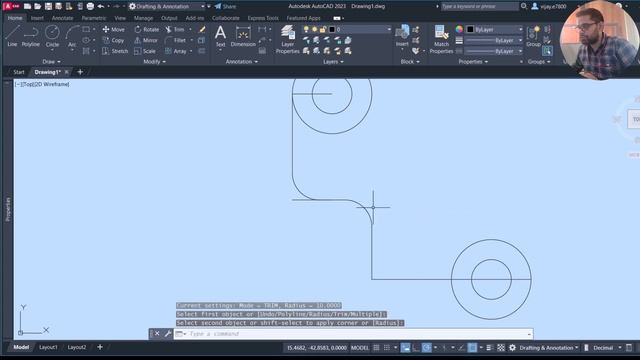The height and width of the screenshot is (360, 640).
Task: Click the Scale tool
Action: tap(145, 51)
